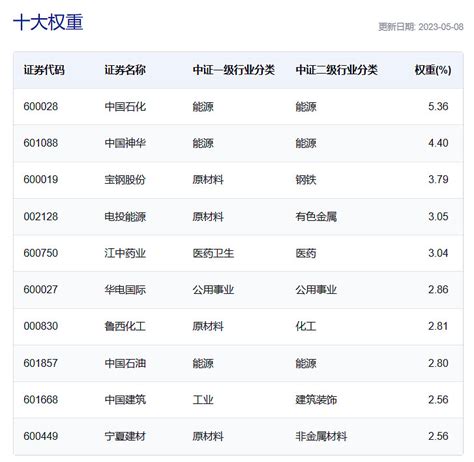Select security code 601088
474x462 pixels.
pos(41,143)
